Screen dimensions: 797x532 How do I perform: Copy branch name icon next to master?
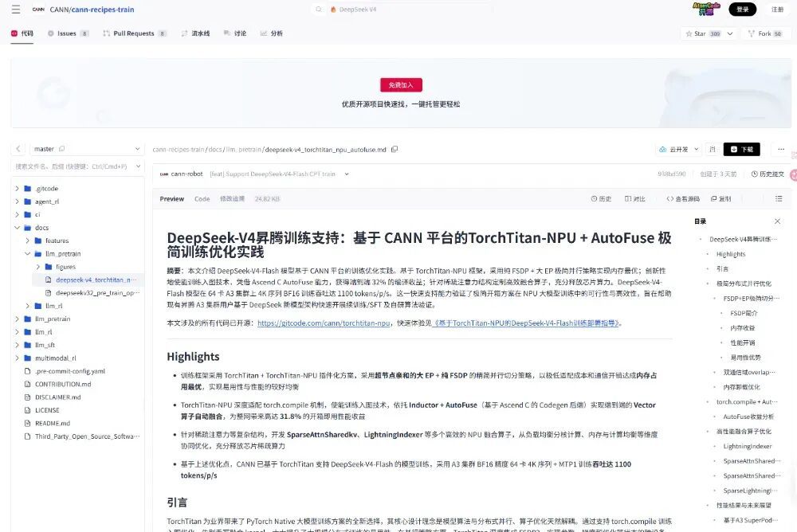[x=62, y=149]
